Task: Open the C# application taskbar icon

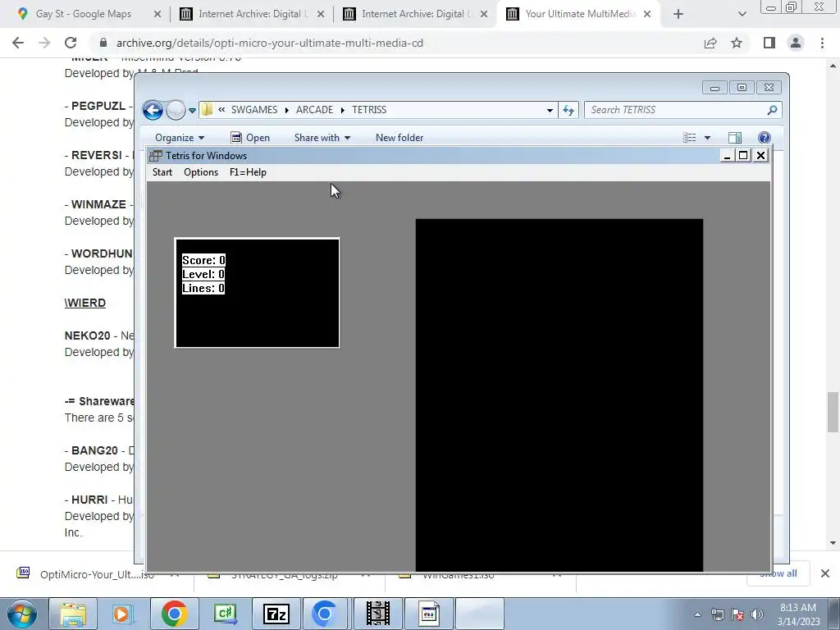Action: [x=225, y=614]
